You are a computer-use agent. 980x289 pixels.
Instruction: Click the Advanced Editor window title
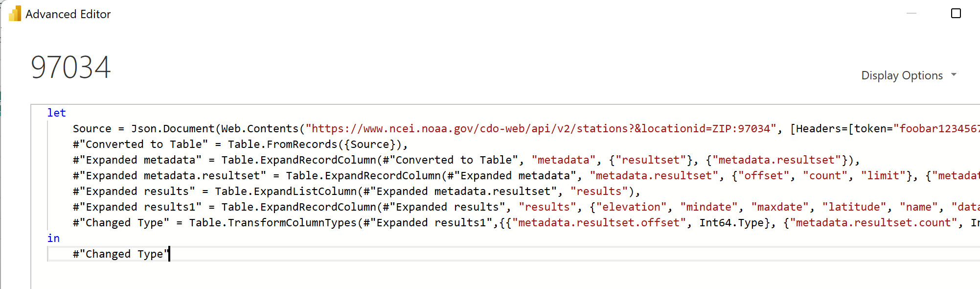click(x=68, y=14)
